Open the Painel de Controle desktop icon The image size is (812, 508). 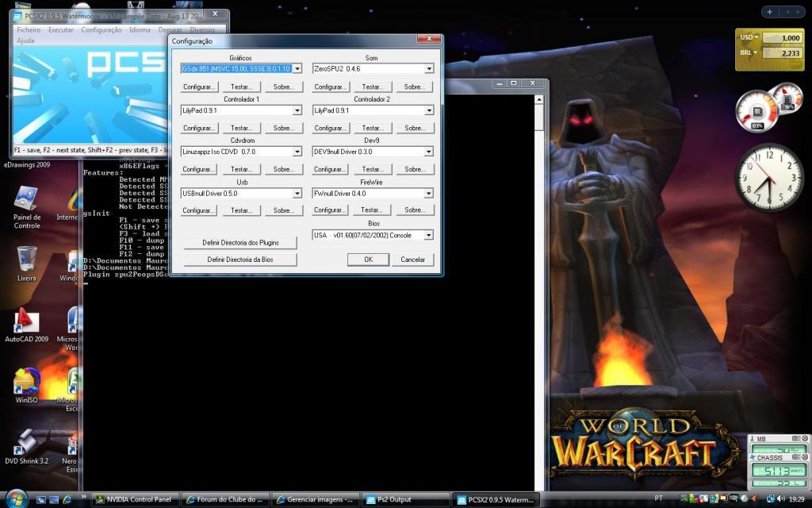pyautogui.click(x=27, y=207)
